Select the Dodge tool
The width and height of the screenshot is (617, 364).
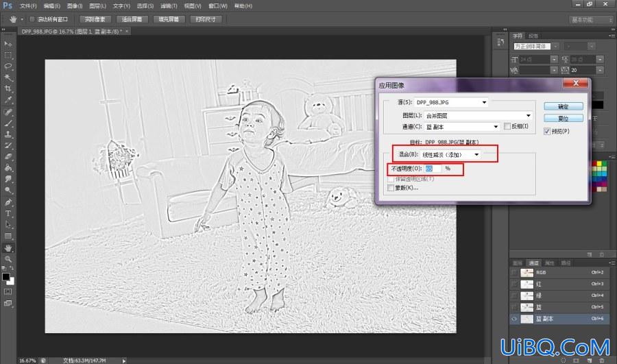pyautogui.click(x=8, y=190)
